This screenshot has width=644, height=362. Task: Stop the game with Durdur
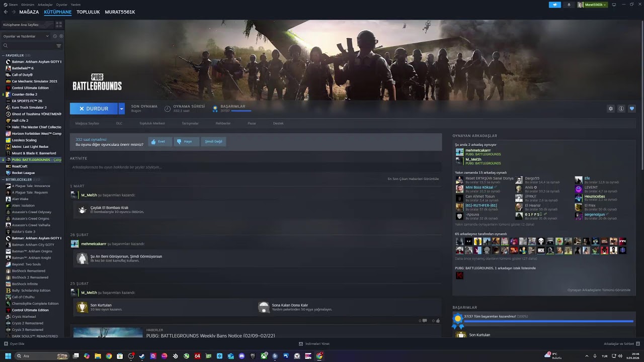(94, 109)
